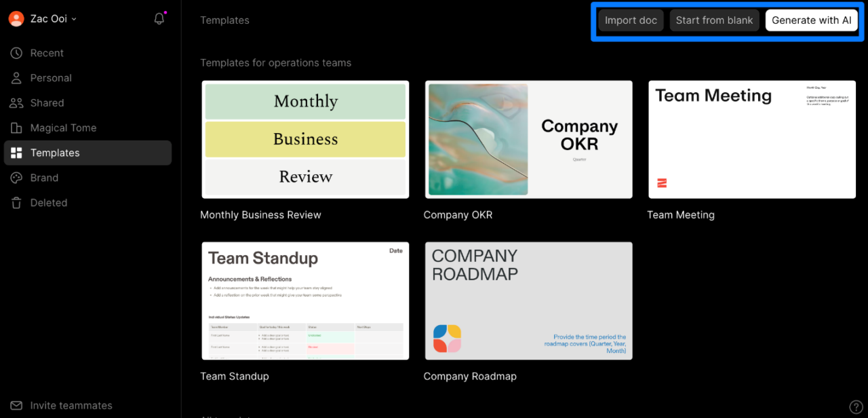Click the help question mark icon
868x418 pixels.
(856, 406)
